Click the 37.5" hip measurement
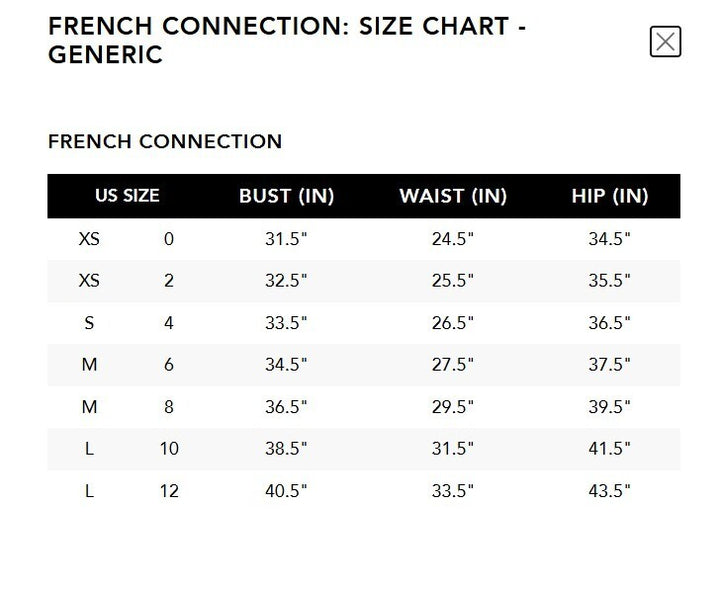Viewport: 720px width, 590px height. (610, 365)
